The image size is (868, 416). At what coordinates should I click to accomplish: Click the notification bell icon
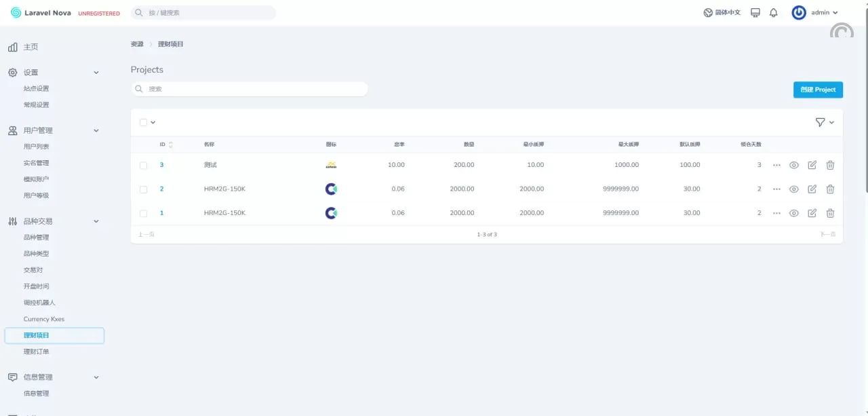tap(773, 13)
